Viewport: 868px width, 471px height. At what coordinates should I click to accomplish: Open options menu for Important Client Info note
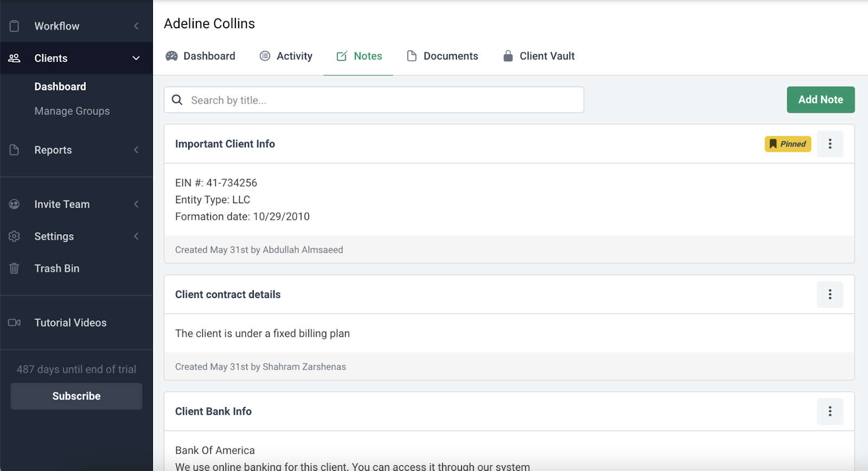pyautogui.click(x=830, y=144)
